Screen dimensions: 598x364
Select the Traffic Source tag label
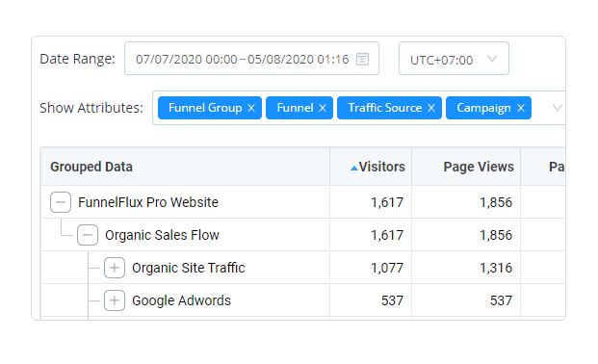[385, 108]
